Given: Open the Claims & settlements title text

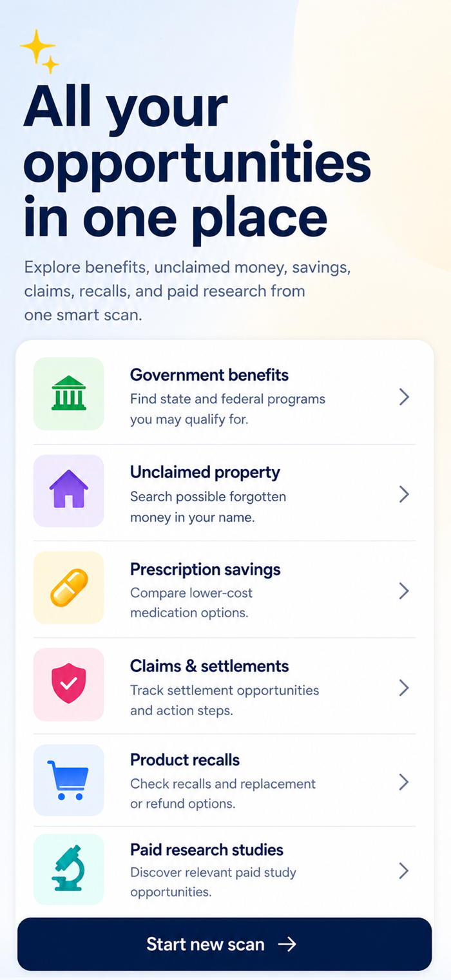Looking at the screenshot, I should click(x=209, y=666).
